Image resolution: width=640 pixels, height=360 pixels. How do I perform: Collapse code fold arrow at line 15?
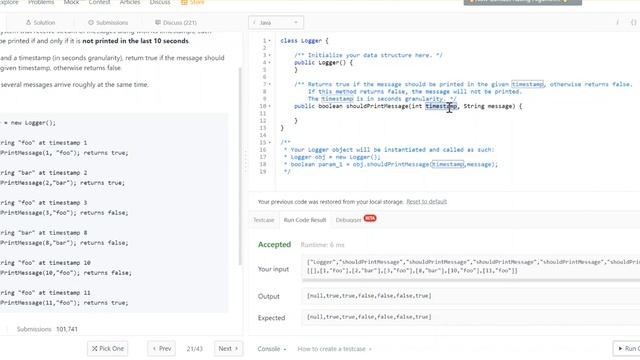coord(269,142)
